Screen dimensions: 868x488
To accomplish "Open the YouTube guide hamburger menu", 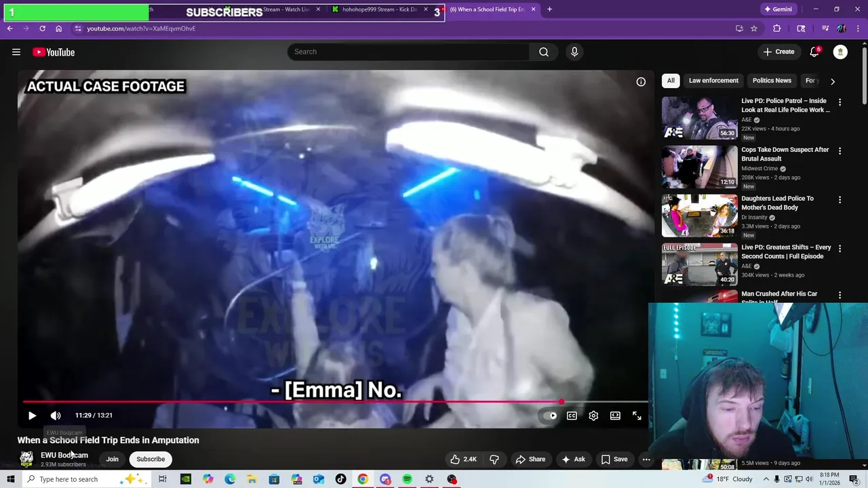I will [x=16, y=52].
